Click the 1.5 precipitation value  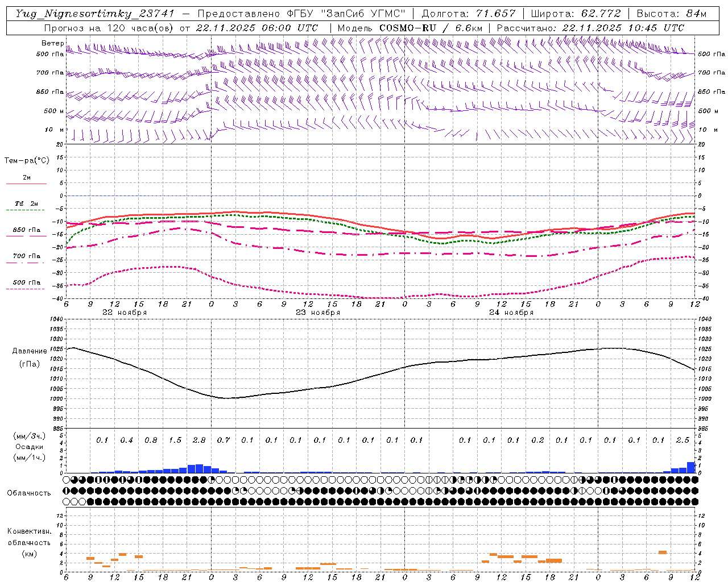pos(175,440)
